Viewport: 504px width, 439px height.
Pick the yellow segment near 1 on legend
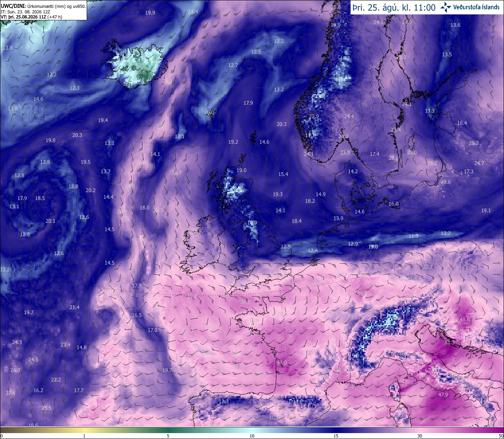[84, 430]
